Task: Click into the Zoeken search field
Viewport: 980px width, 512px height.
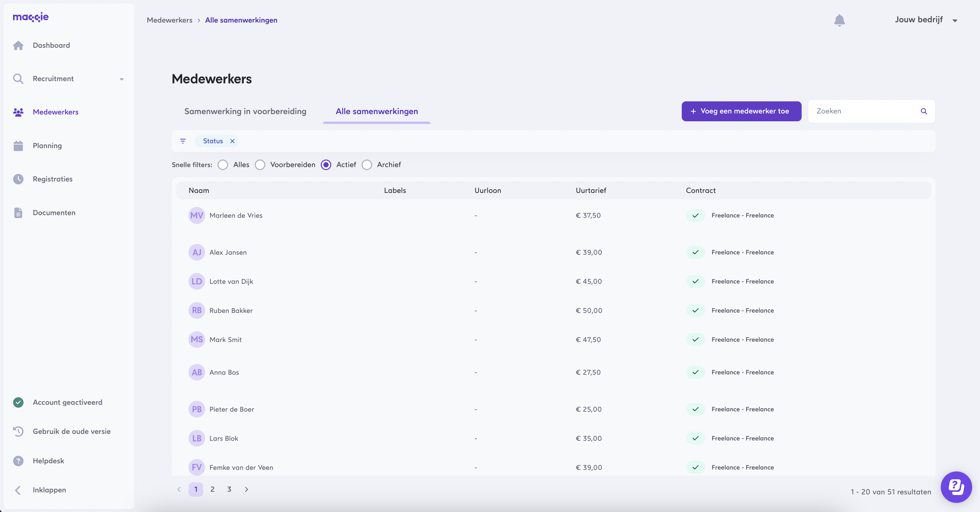Action: click(x=864, y=111)
